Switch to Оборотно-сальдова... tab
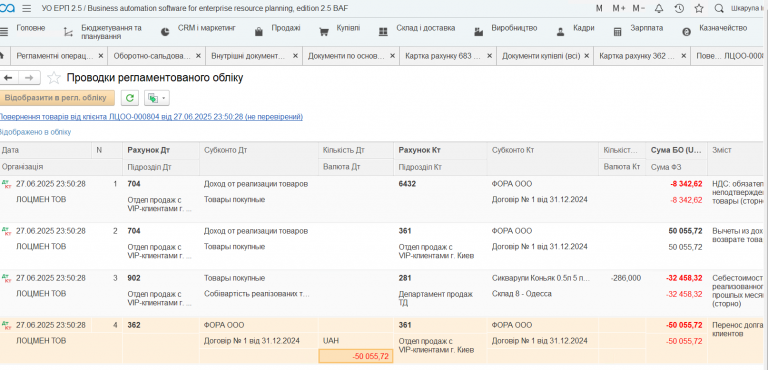 click(152, 56)
